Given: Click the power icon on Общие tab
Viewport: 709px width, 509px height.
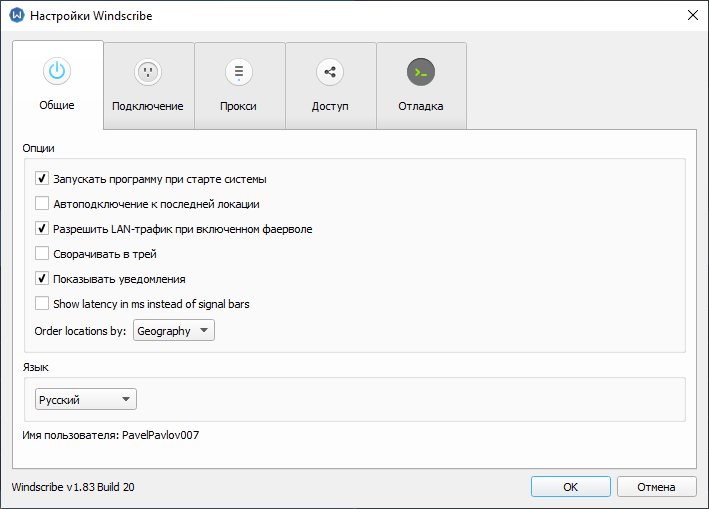Looking at the screenshot, I should [57, 71].
